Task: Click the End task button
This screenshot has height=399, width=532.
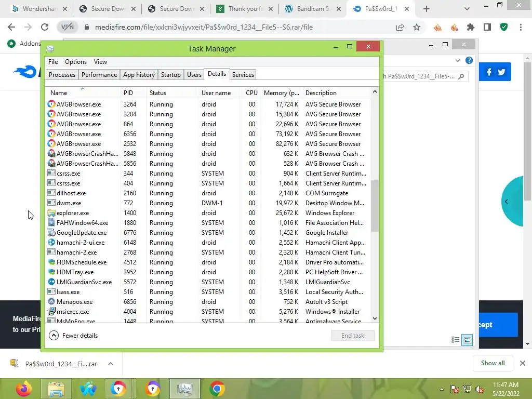Action: pyautogui.click(x=353, y=336)
